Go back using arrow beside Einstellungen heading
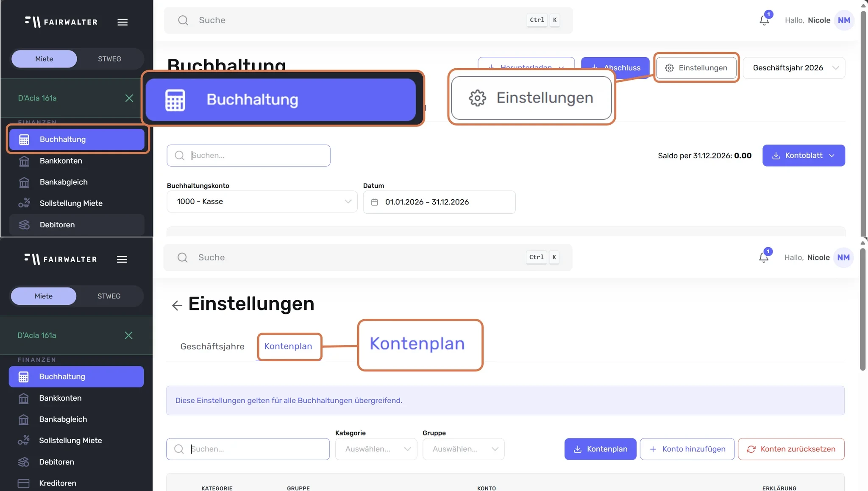868x491 pixels. 177,305
